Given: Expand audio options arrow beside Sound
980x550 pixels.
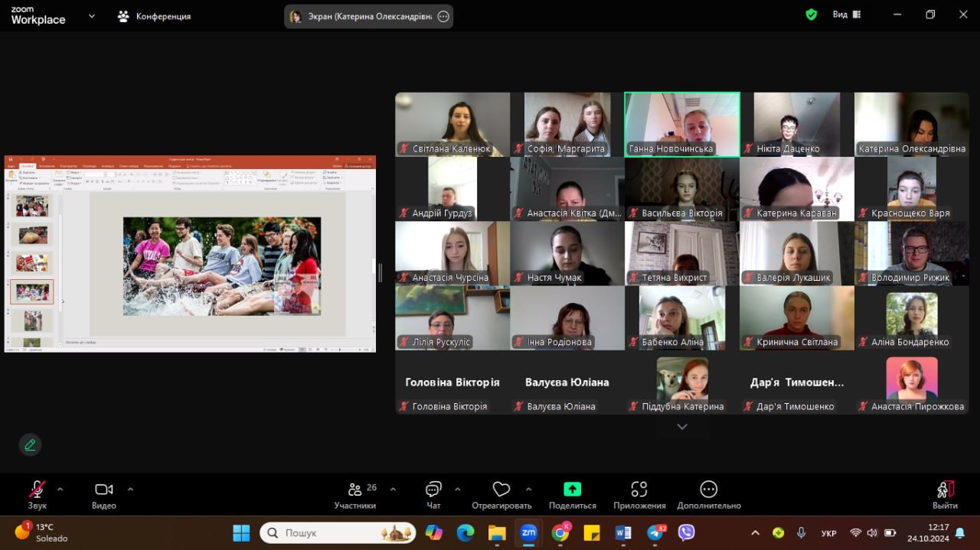Looking at the screenshot, I should (60, 489).
